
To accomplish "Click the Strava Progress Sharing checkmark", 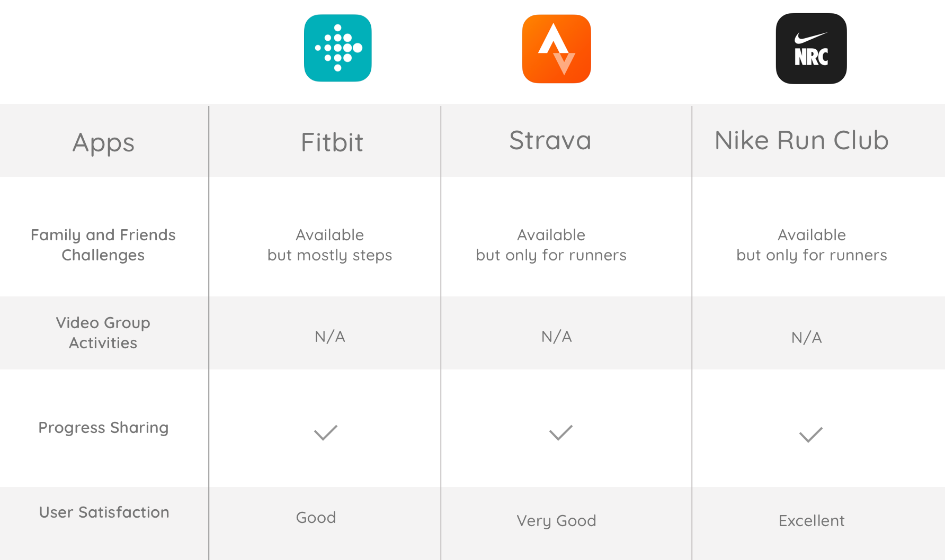I will 561,432.
